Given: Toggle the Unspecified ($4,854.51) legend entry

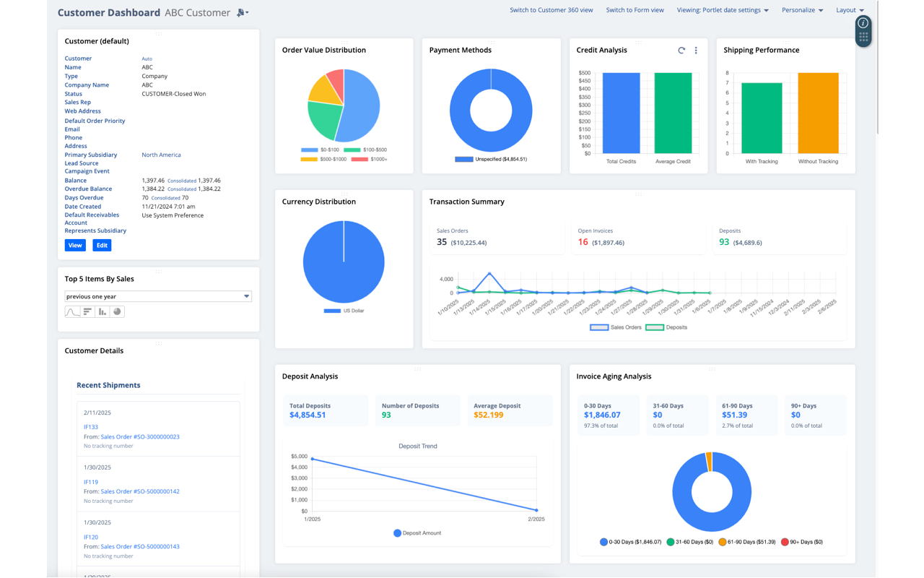Looking at the screenshot, I should (x=491, y=159).
